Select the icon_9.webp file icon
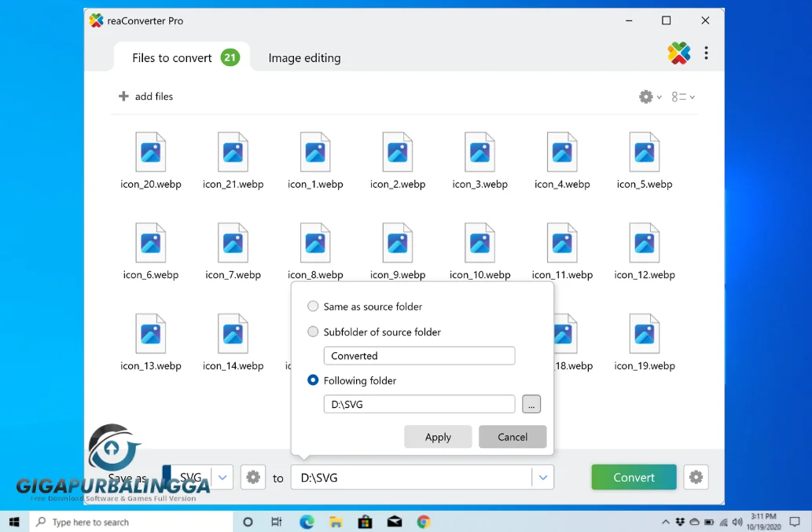Screen dimensions: 812x532 tap(398, 243)
